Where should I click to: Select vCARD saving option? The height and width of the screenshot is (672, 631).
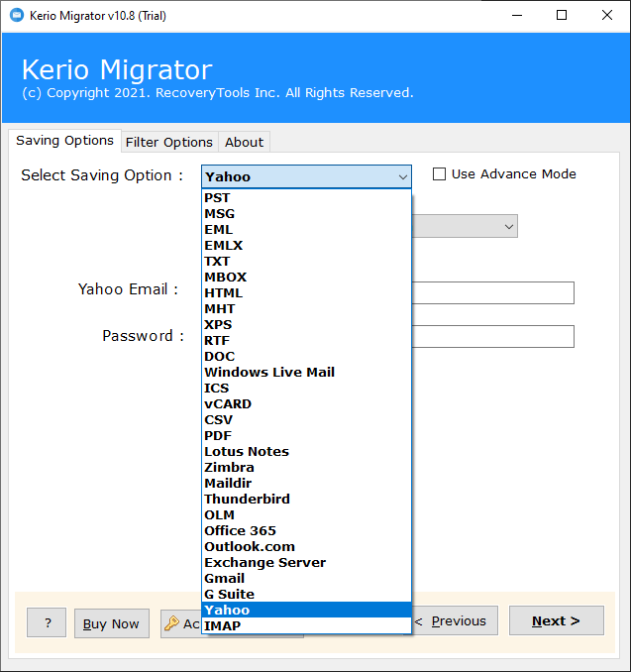306,404
